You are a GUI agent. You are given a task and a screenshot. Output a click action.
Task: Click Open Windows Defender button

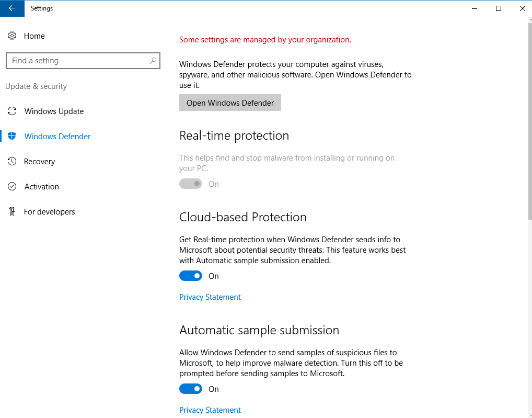(230, 103)
